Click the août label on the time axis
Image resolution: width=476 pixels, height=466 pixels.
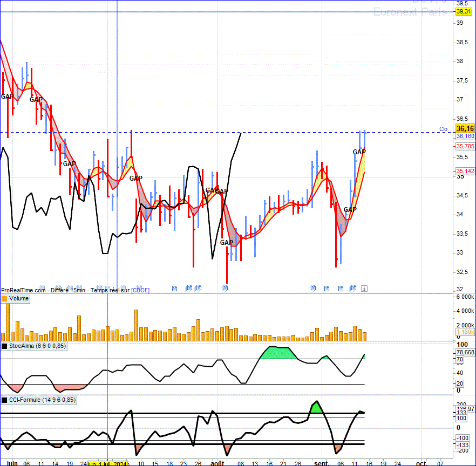point(217,463)
